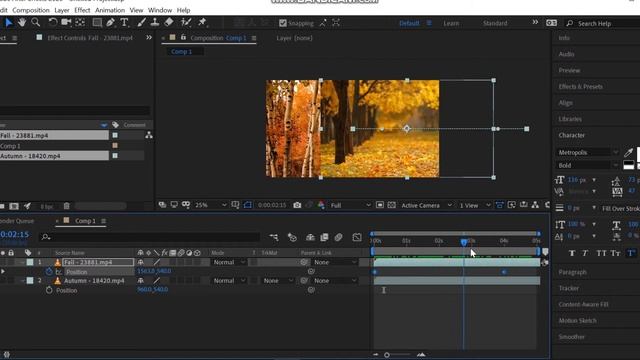
Task: Select the Puppet Pin tool
Action: [x=202, y=22]
